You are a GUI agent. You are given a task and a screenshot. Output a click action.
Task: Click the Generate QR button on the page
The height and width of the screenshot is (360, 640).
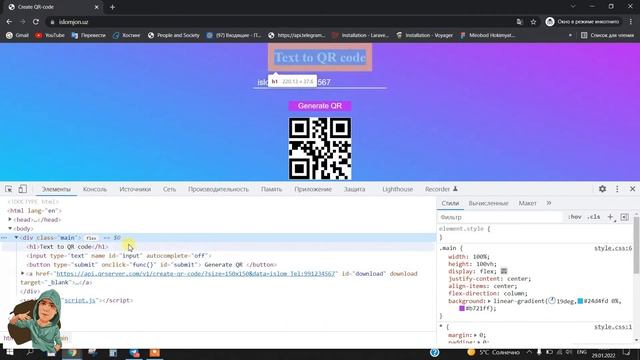click(x=320, y=106)
